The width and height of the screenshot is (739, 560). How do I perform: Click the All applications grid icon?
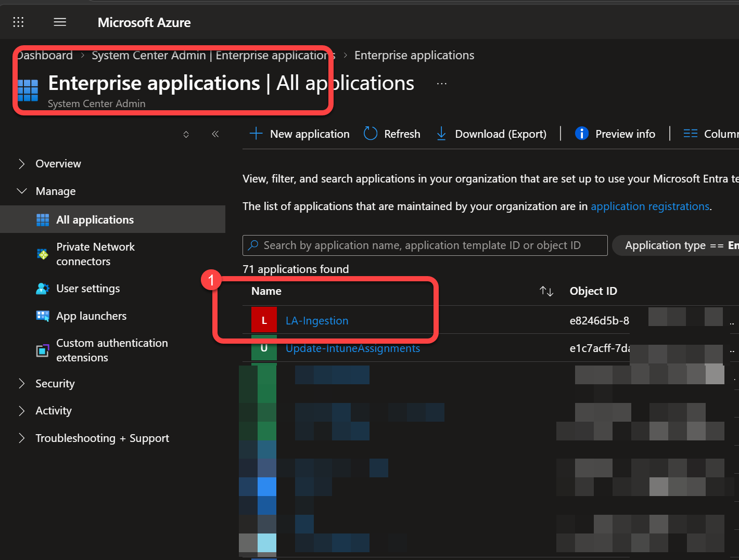[x=43, y=220]
